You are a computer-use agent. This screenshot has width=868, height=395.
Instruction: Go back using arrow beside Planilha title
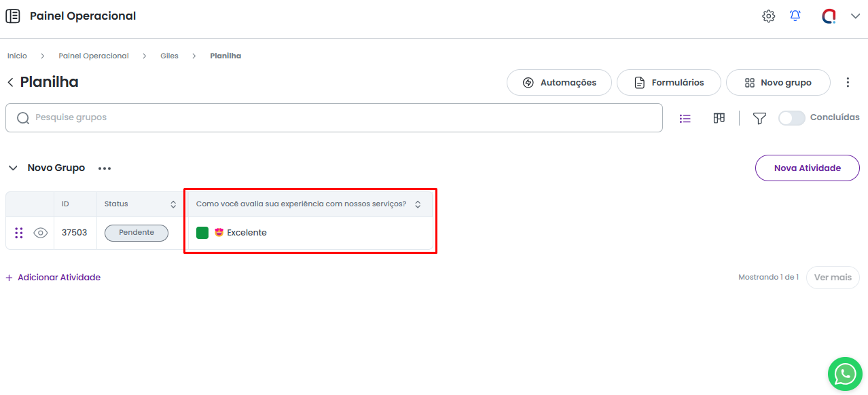pyautogui.click(x=10, y=82)
